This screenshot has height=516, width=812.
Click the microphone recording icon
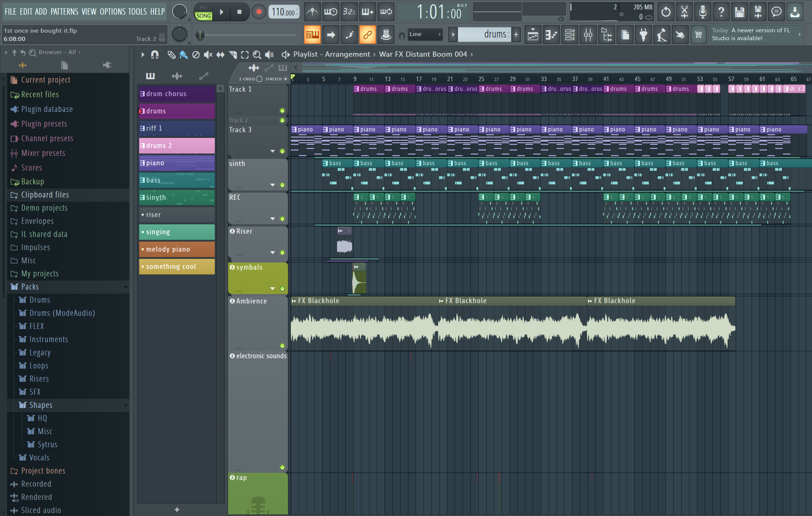pyautogui.click(x=703, y=12)
